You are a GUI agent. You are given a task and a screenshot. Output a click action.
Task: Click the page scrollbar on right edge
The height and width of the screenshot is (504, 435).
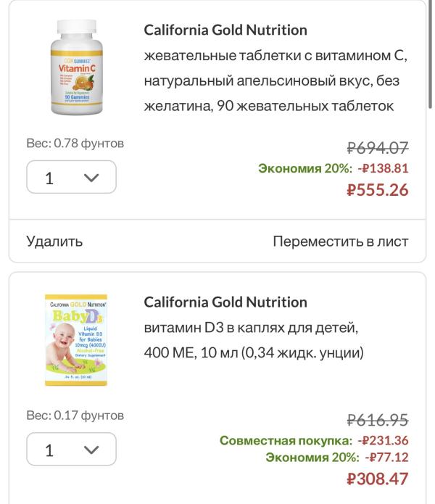431,54
